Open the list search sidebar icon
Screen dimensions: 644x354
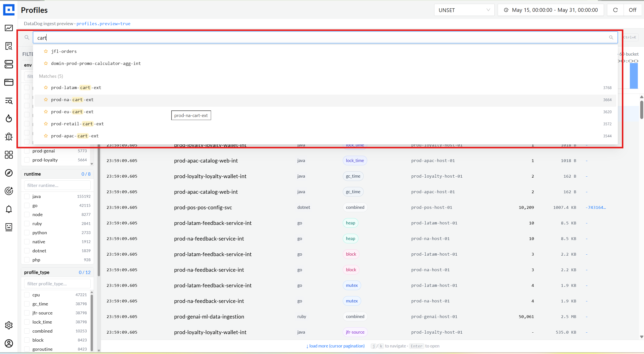(9, 101)
